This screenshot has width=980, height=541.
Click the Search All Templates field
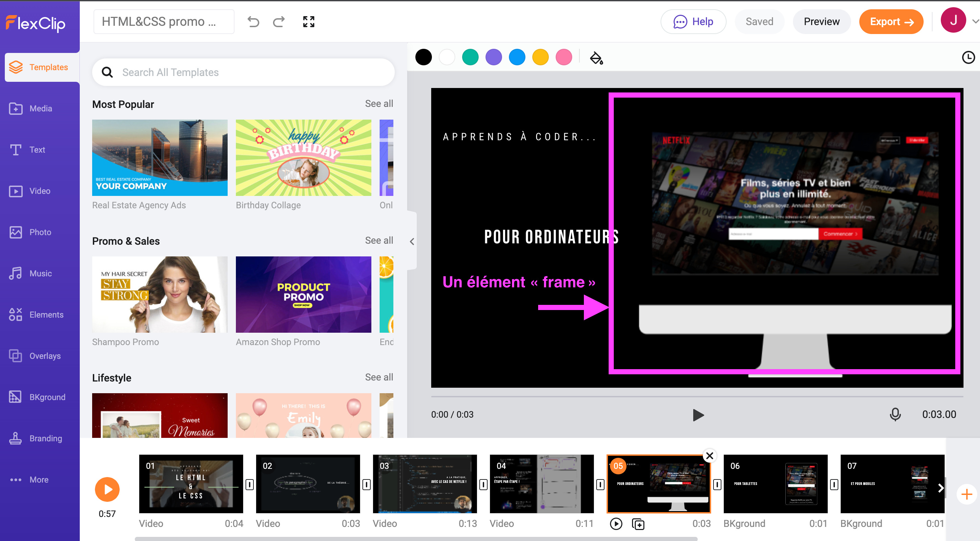[x=243, y=72]
